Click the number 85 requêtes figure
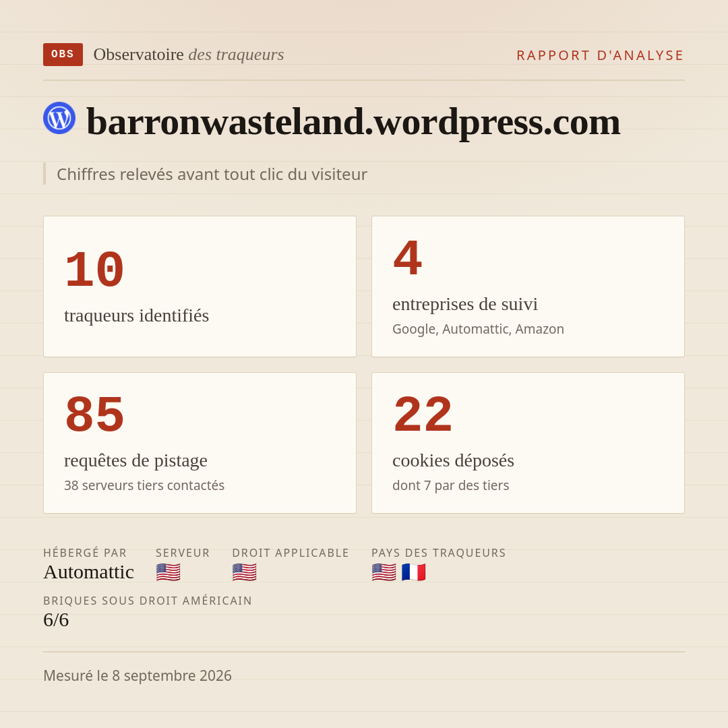 coord(94,414)
